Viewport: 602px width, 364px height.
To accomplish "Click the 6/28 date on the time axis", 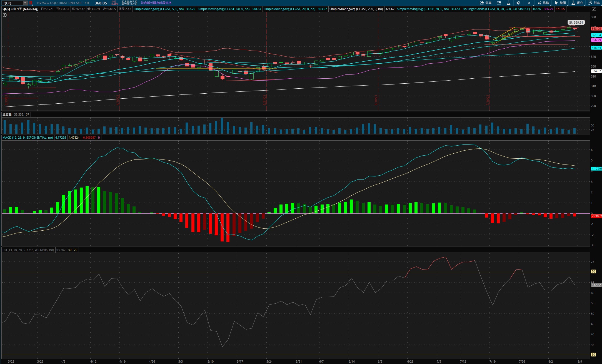I will (x=410, y=361).
